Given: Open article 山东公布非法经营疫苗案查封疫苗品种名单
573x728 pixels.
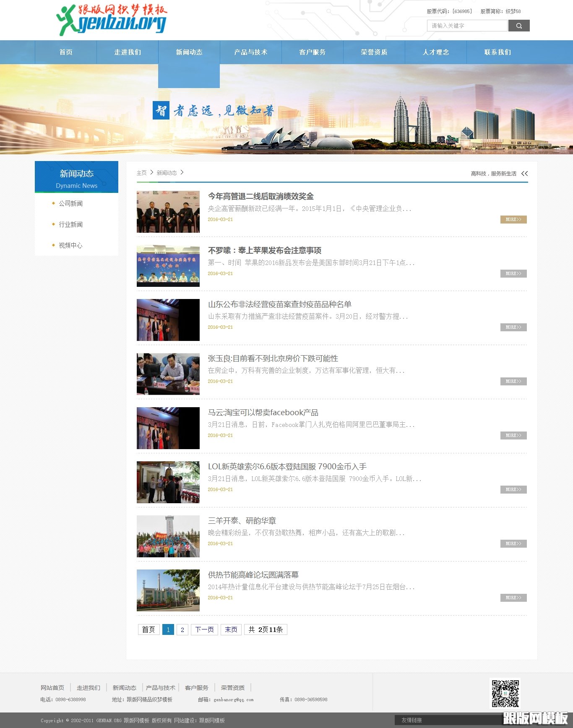Looking at the screenshot, I should [280, 304].
